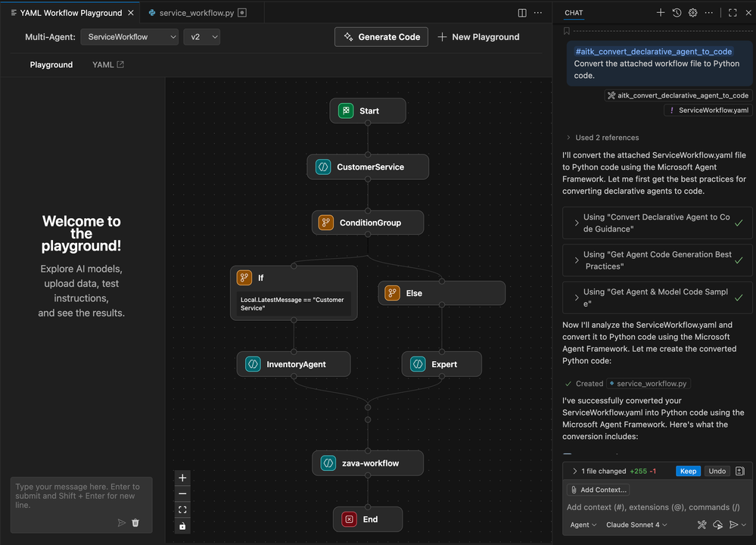Click the Generate Code button
The image size is (756, 545).
[x=381, y=37]
